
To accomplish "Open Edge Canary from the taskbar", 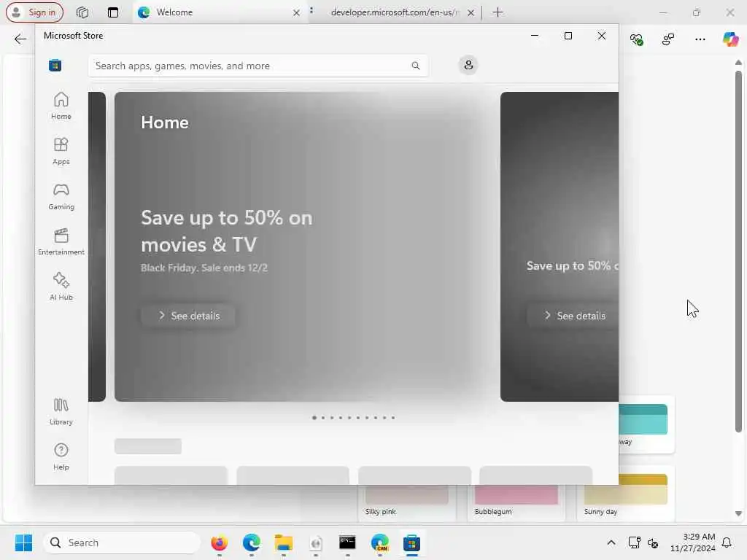I will [x=379, y=542].
